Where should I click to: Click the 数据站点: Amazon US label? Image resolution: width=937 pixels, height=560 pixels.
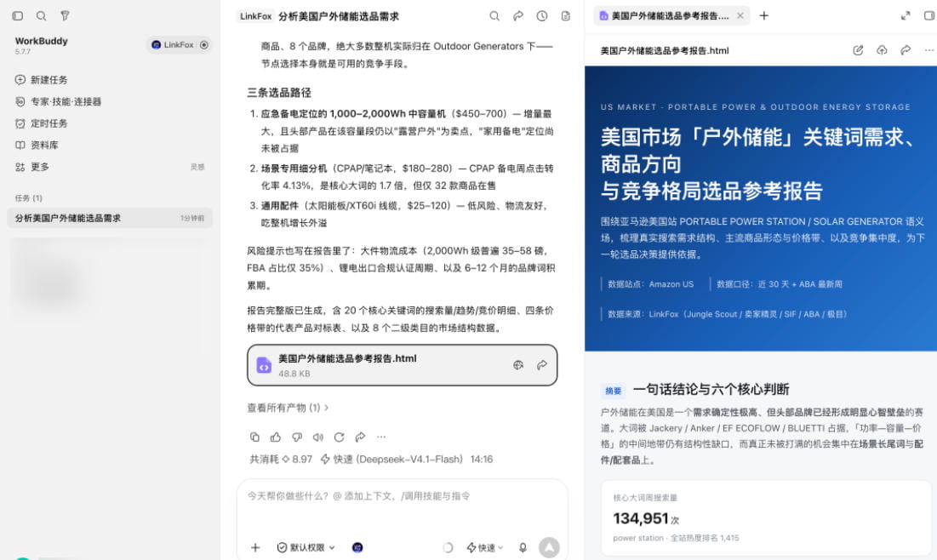tap(651, 284)
